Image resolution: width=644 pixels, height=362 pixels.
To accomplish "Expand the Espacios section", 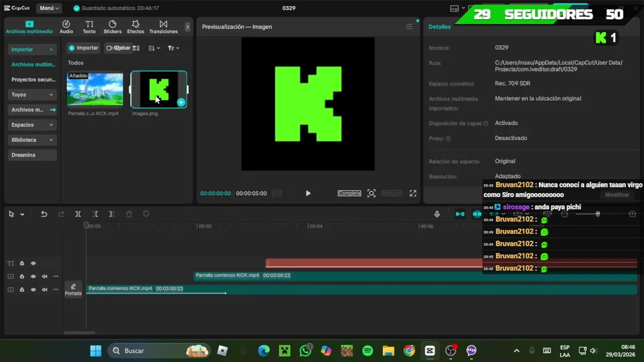I will coord(33,125).
